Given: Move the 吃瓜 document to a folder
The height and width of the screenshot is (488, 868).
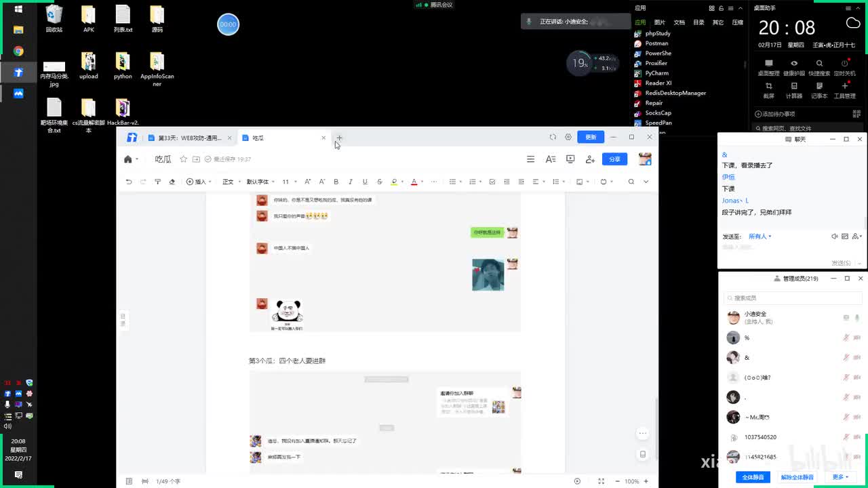Looking at the screenshot, I should [196, 159].
